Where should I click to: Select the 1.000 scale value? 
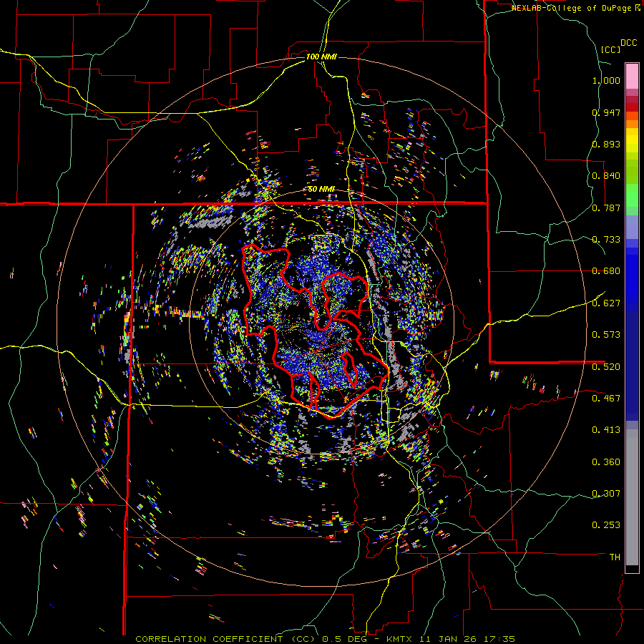pos(606,80)
